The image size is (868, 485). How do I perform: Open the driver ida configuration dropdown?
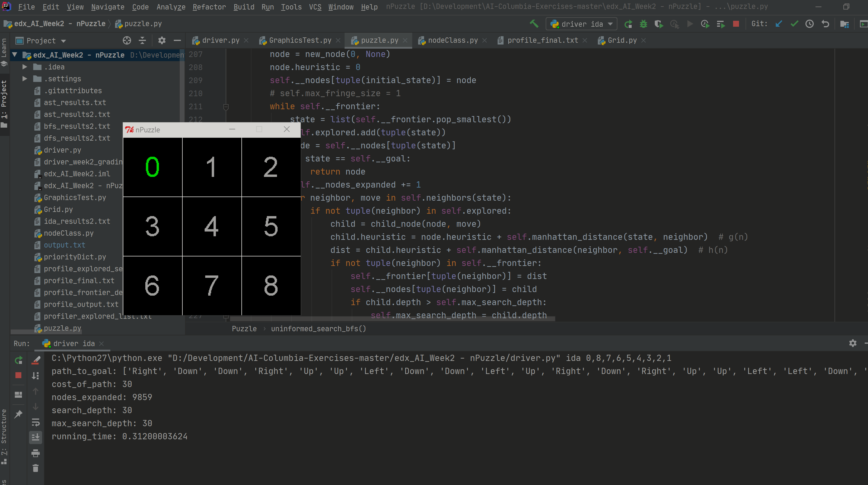point(610,24)
